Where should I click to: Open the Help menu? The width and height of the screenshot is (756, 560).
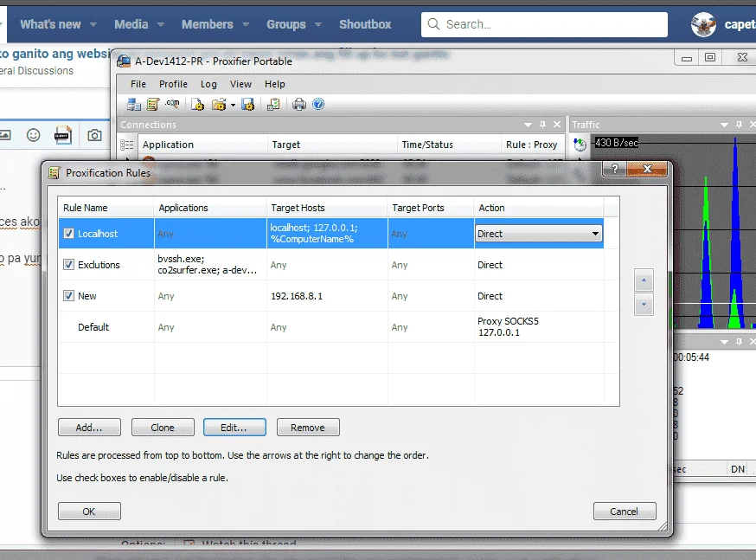pyautogui.click(x=275, y=84)
